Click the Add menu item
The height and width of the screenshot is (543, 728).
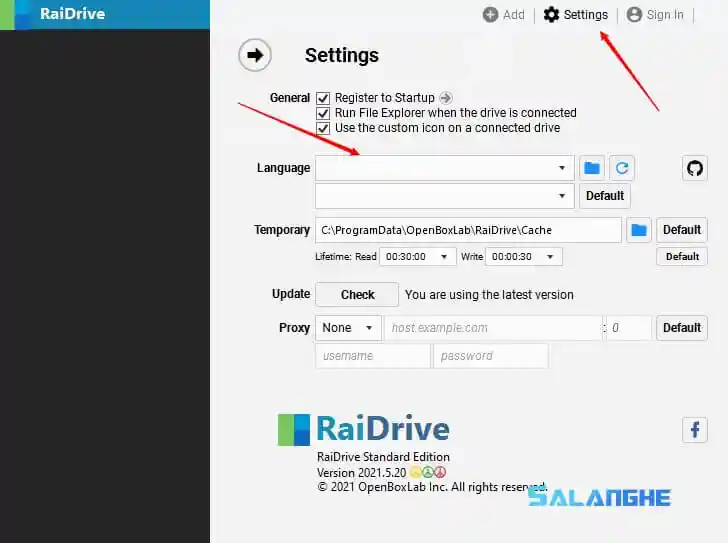(504, 15)
